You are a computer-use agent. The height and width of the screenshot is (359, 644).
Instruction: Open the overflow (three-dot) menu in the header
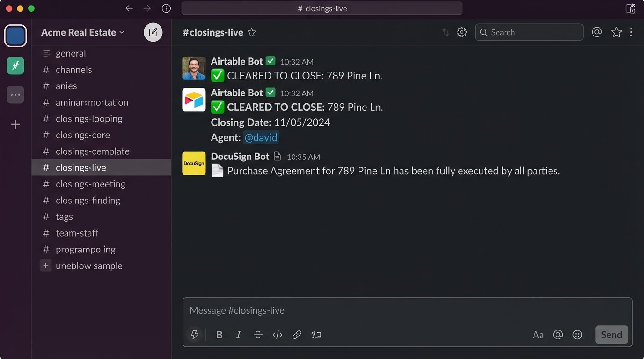631,32
